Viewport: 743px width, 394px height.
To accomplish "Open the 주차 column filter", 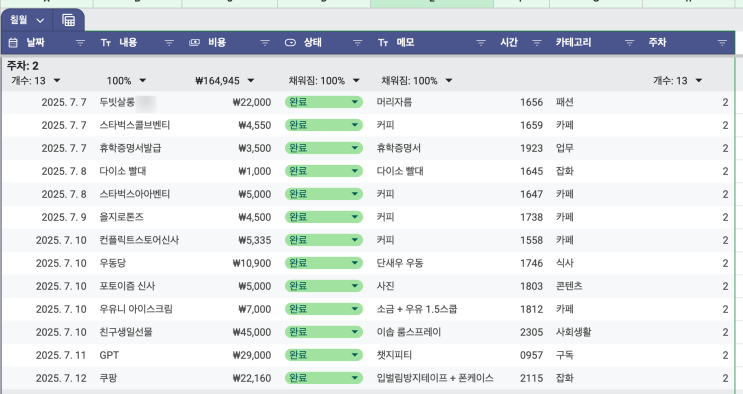I will (x=722, y=43).
